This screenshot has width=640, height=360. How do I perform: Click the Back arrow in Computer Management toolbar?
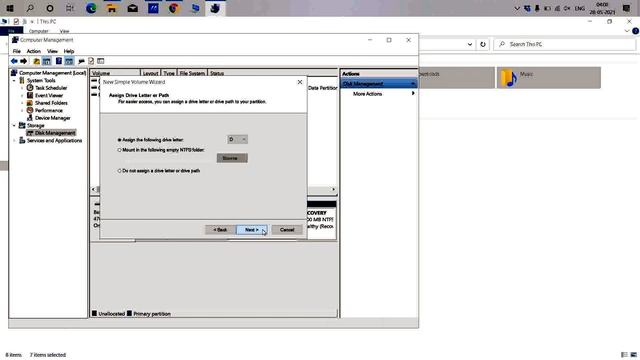14,61
